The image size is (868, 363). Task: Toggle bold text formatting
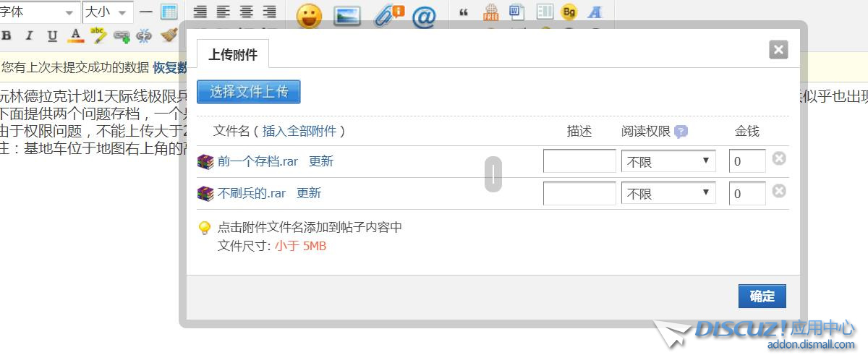[x=7, y=36]
